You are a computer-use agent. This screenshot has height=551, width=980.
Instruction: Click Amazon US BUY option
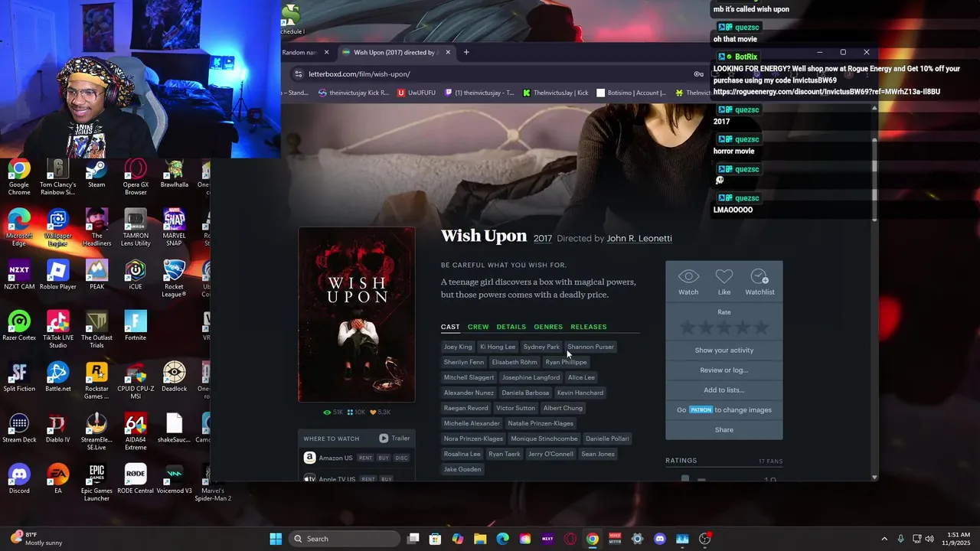pos(384,458)
